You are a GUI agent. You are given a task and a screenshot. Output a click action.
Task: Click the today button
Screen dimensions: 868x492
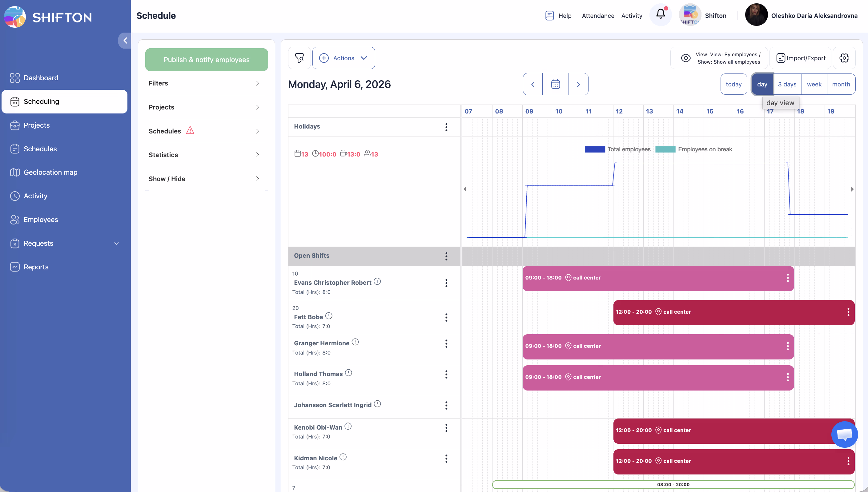[733, 84]
